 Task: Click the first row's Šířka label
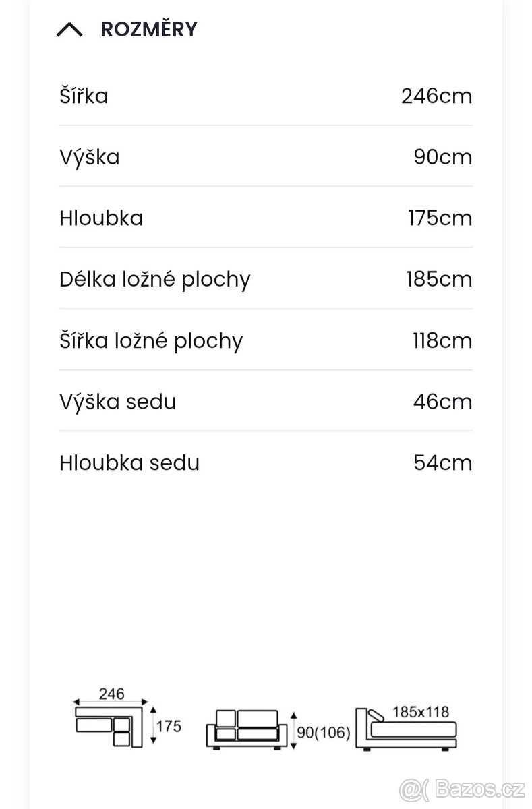[x=84, y=96]
